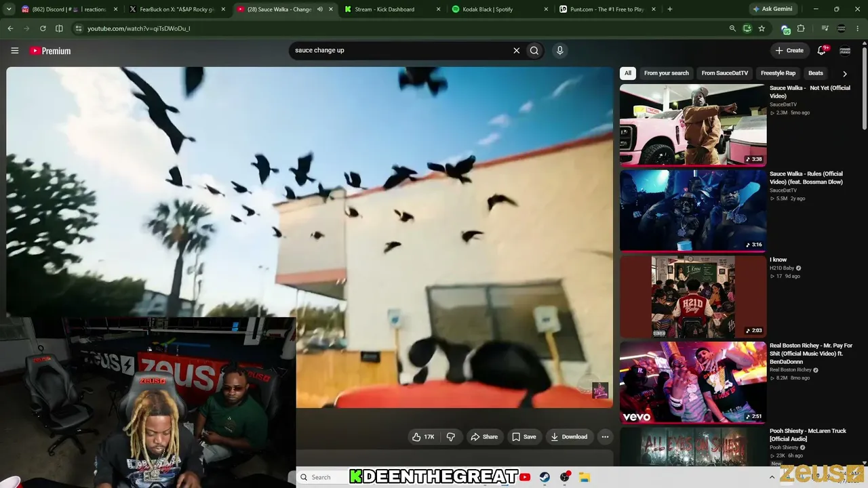Screen dimensions: 868x488
Task: Open the Chrome extensions puzzle menu
Action: point(801,28)
